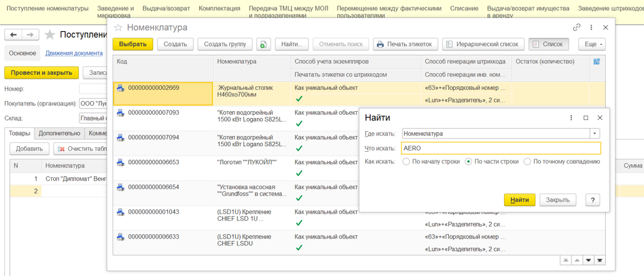Click the yellow Найти button in the dialog
The image size is (644, 276).
520,200
